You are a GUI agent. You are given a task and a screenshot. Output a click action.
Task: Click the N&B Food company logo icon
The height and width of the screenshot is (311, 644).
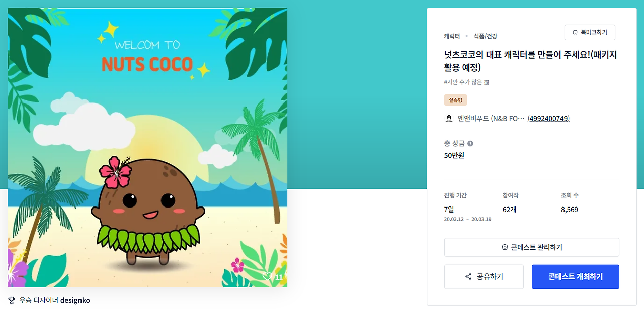click(x=449, y=119)
